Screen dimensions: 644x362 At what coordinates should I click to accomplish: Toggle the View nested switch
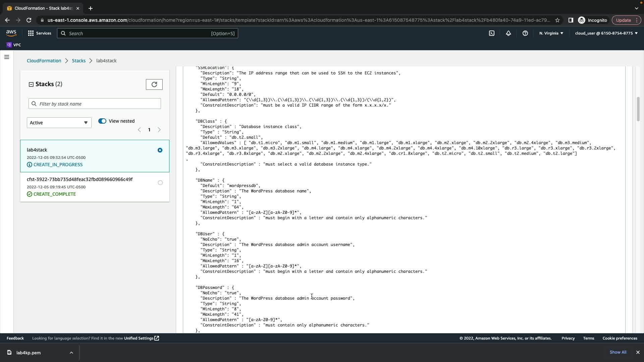tap(102, 121)
